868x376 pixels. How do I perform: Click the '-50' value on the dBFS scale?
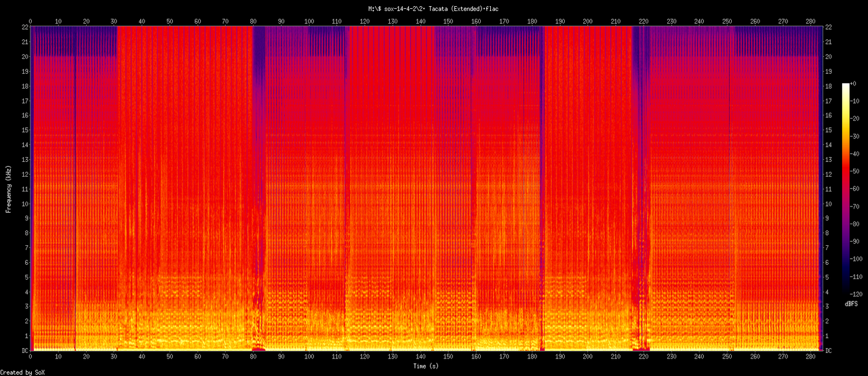[x=854, y=172]
